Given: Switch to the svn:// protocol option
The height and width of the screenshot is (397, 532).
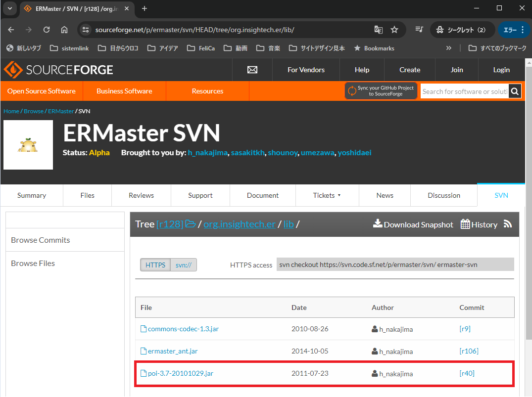Looking at the screenshot, I should click(183, 265).
